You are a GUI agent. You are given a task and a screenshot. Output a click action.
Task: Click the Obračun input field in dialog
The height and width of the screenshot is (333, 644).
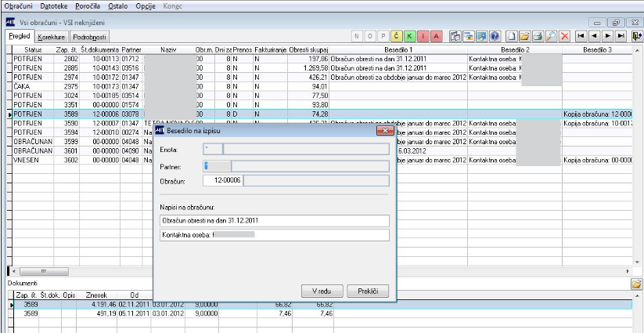(221, 181)
